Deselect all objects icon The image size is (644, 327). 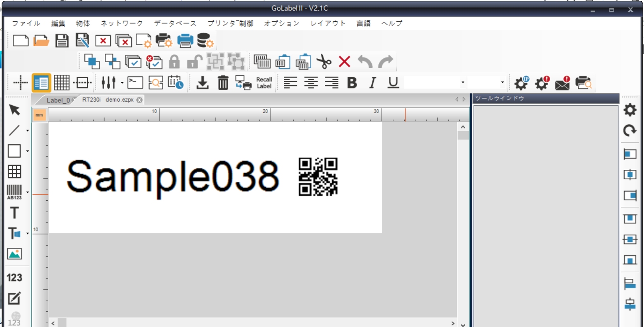154,62
